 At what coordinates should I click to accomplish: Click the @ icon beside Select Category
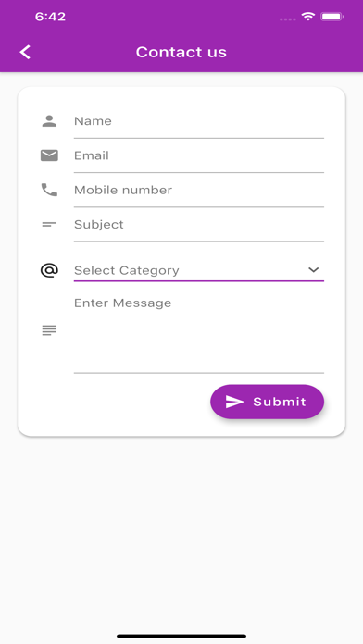pyautogui.click(x=49, y=270)
